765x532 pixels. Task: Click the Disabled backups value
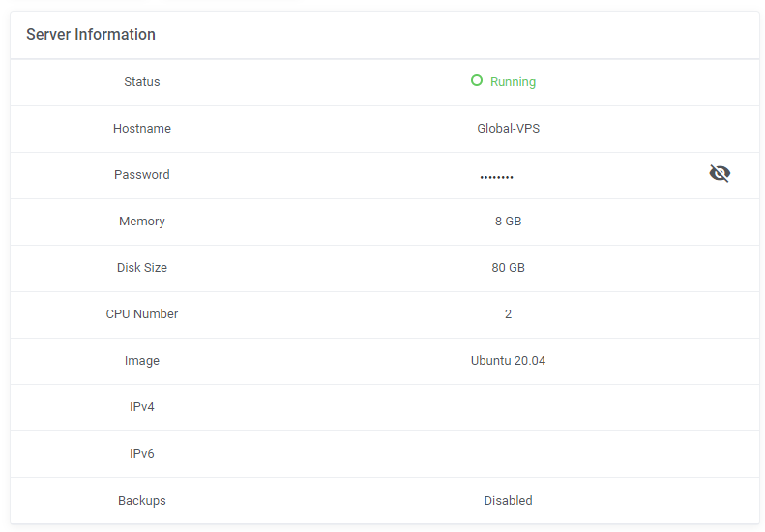pyautogui.click(x=508, y=500)
